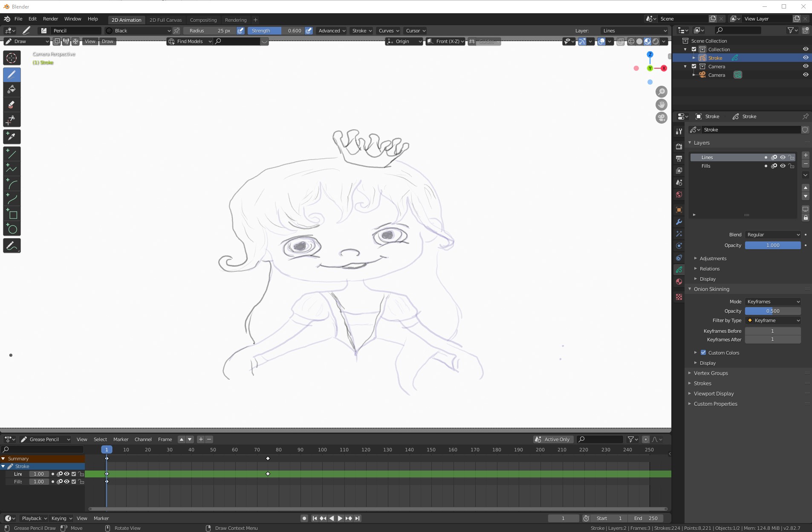
Task: Select the Circle tool
Action: pyautogui.click(x=12, y=229)
